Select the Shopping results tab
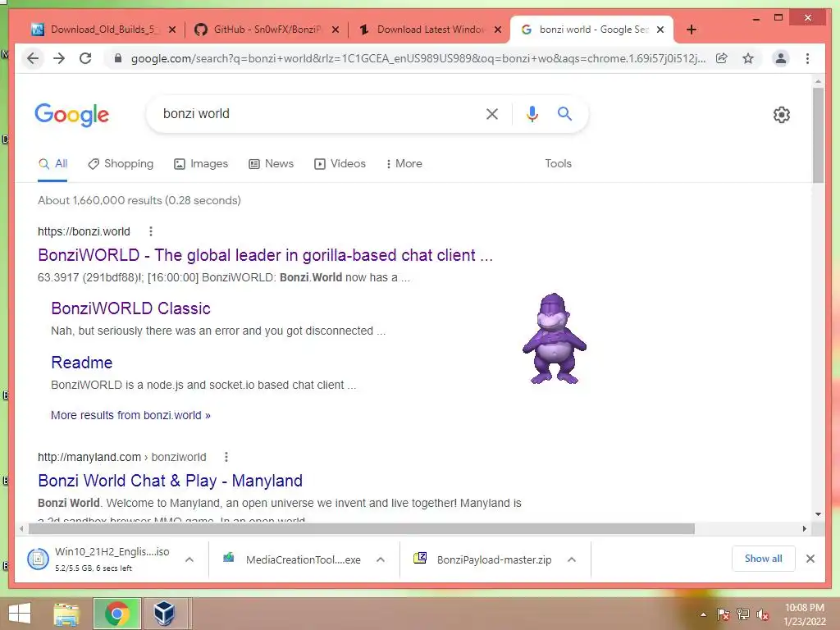 point(121,163)
